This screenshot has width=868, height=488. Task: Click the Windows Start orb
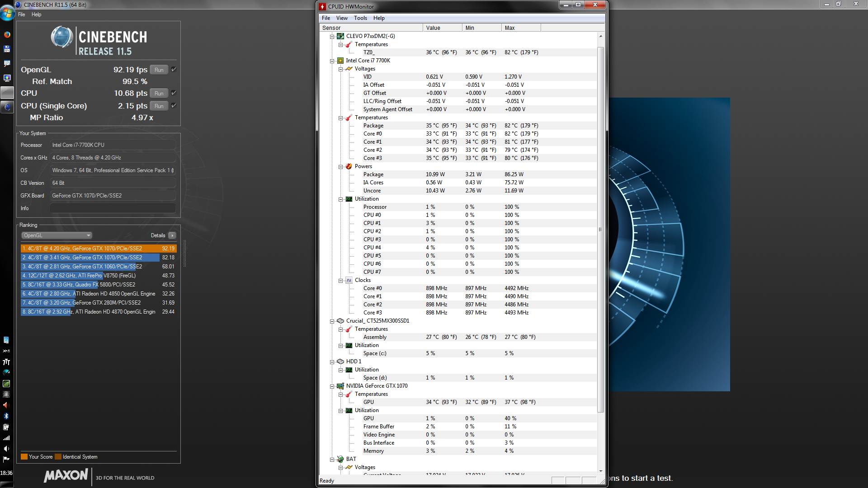[x=7, y=13]
